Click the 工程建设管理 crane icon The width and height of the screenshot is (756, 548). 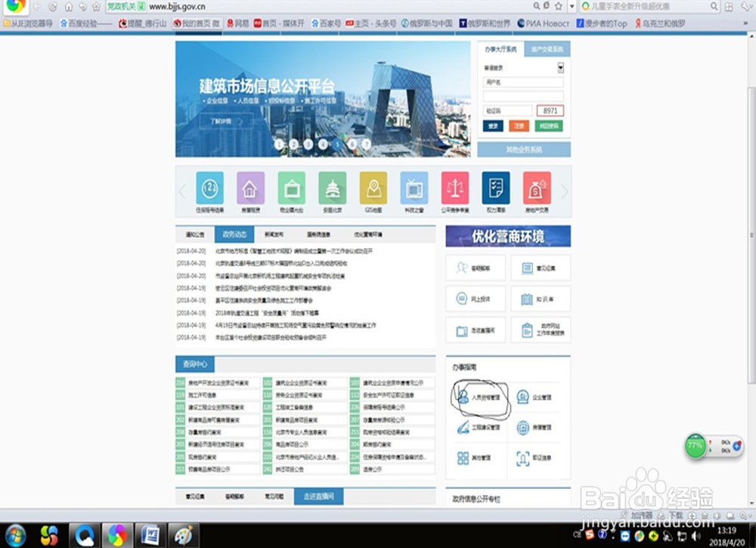(x=463, y=427)
